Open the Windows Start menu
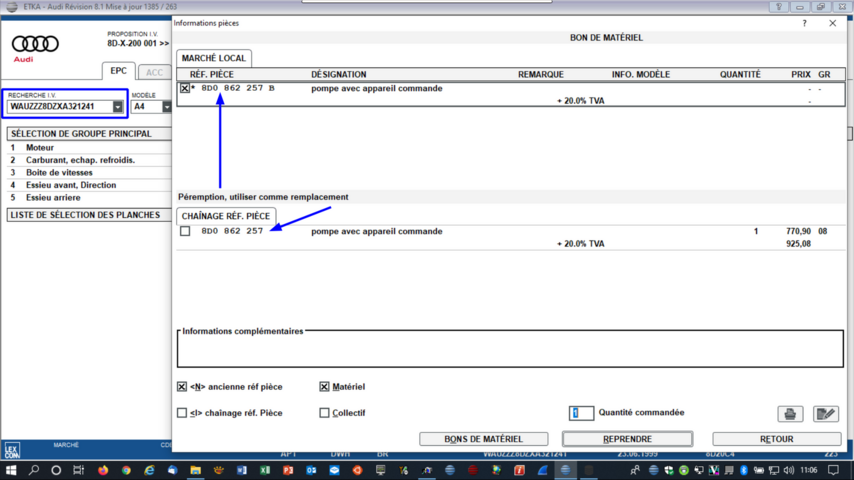The width and height of the screenshot is (854, 480). 11,470
